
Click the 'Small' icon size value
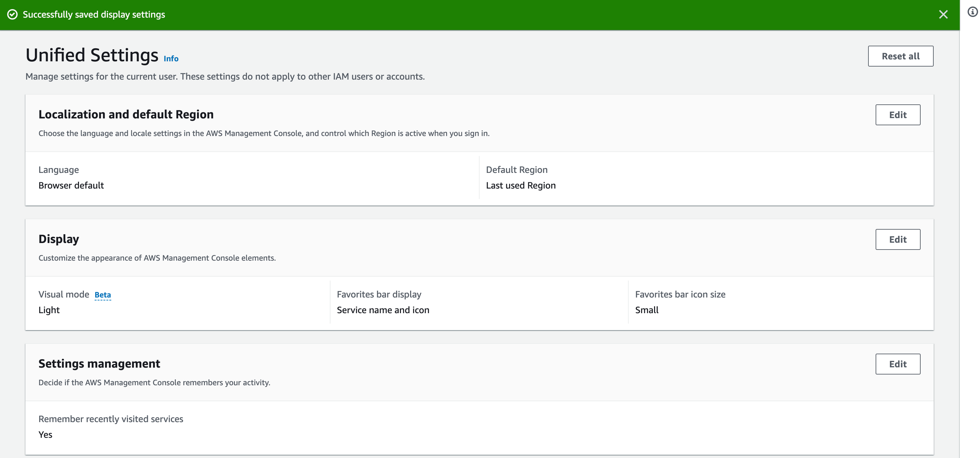[x=647, y=310]
